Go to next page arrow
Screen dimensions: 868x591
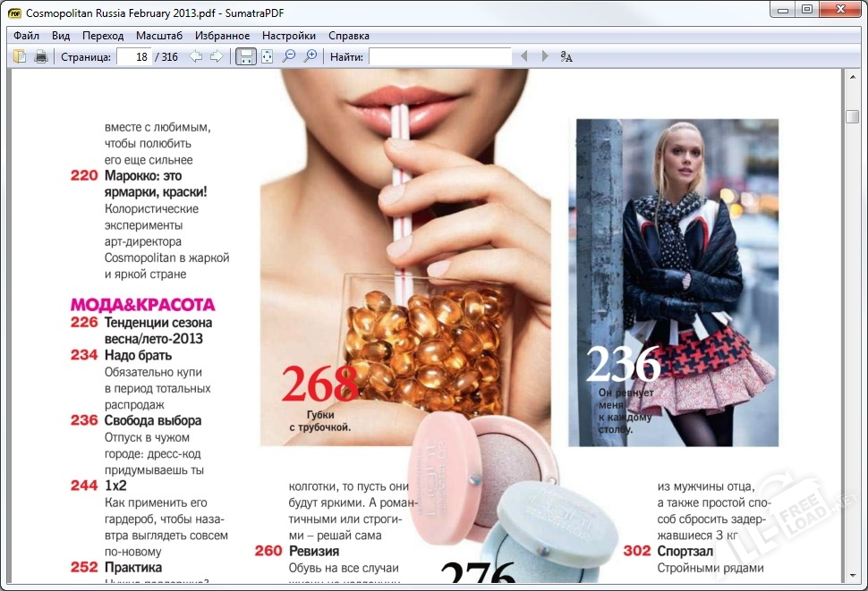click(x=217, y=57)
